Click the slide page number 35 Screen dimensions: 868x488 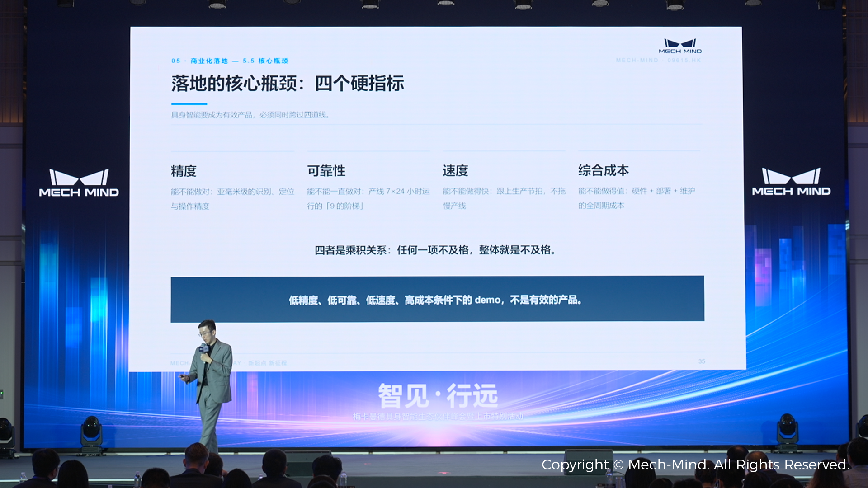(x=702, y=361)
